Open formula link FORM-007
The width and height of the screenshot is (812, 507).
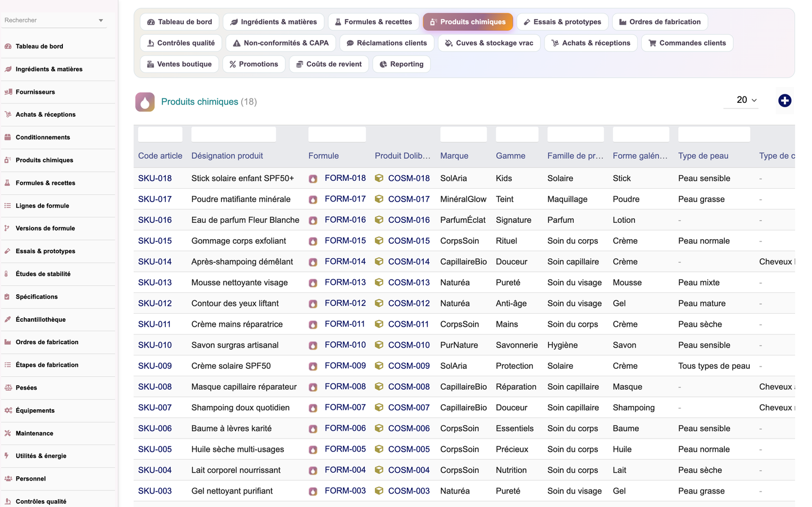(x=345, y=408)
